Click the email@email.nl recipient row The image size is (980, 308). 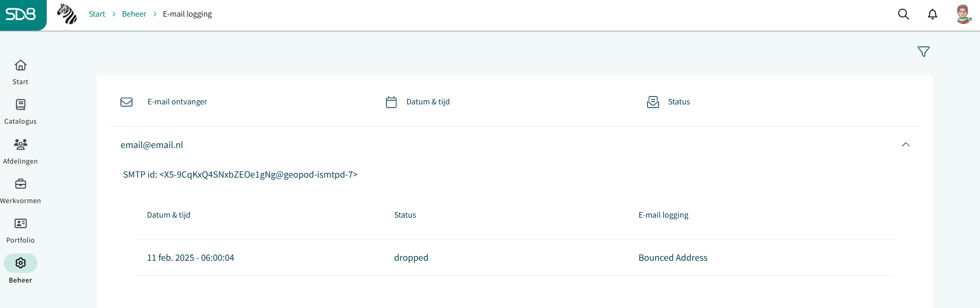coord(515,145)
